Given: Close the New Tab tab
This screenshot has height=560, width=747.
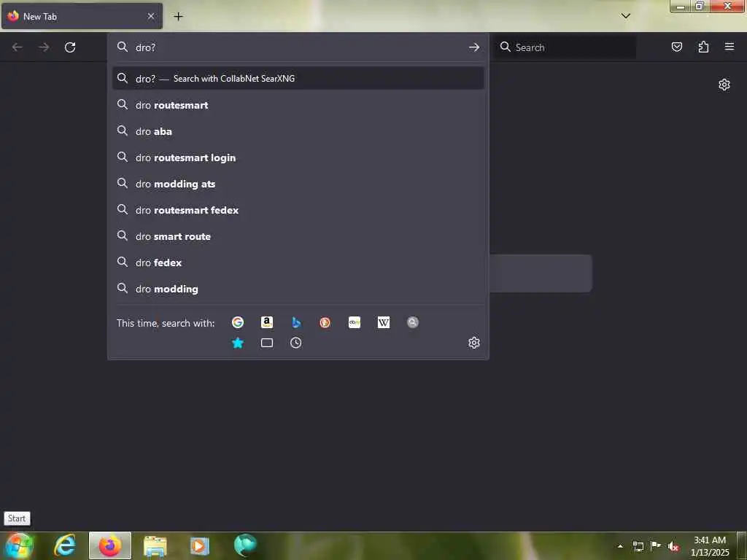Looking at the screenshot, I should coord(151,16).
